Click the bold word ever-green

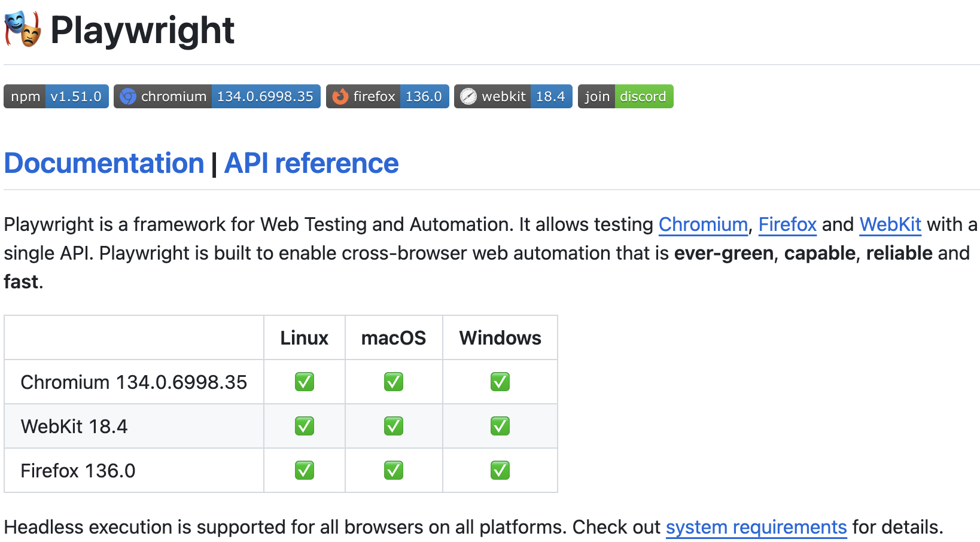pyautogui.click(x=724, y=253)
